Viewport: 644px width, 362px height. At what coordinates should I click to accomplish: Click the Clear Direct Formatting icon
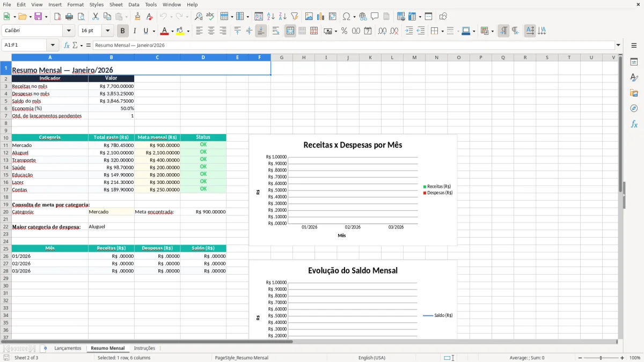pyautogui.click(x=149, y=17)
